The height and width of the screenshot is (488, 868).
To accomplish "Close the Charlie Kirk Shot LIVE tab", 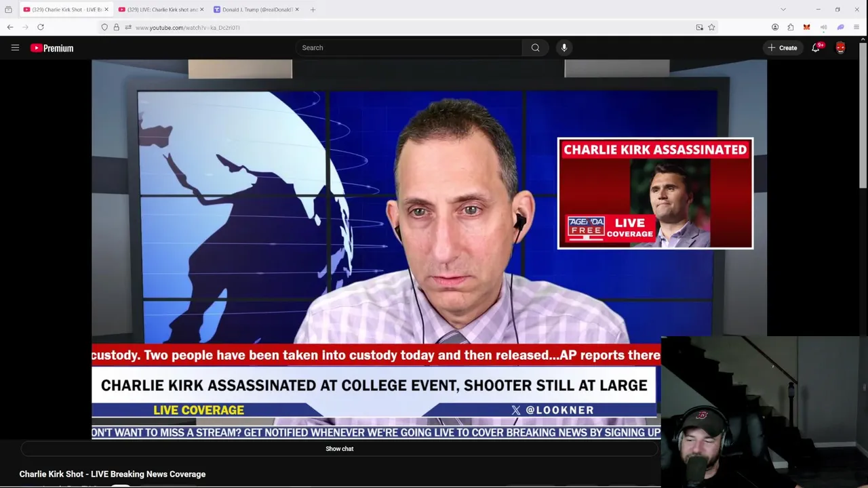I will click(107, 9).
